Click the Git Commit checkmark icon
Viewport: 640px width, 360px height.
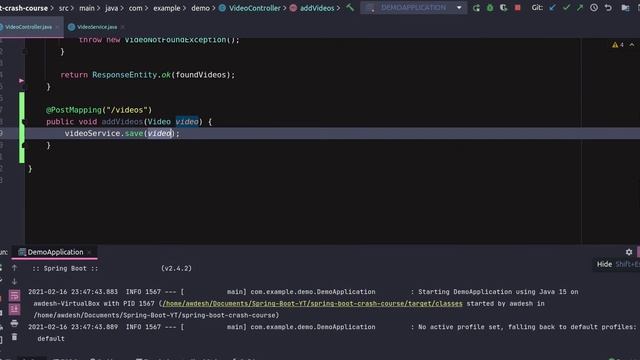tap(566, 8)
